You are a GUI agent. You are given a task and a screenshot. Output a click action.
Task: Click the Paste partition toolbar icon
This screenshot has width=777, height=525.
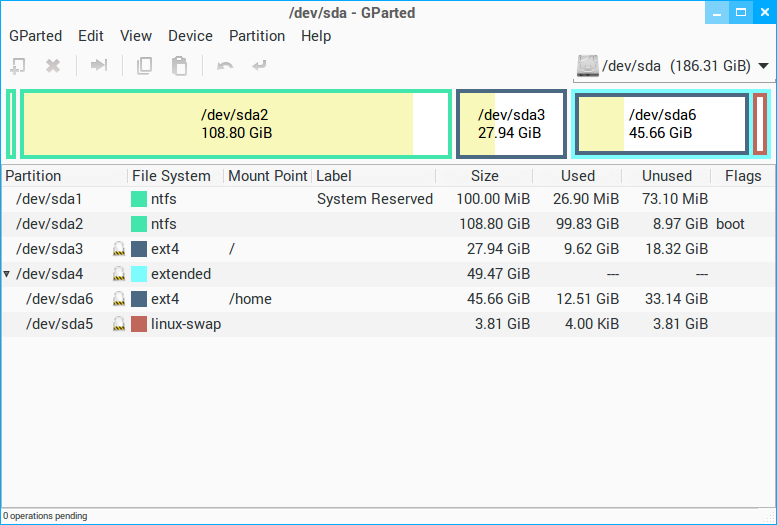pos(179,66)
